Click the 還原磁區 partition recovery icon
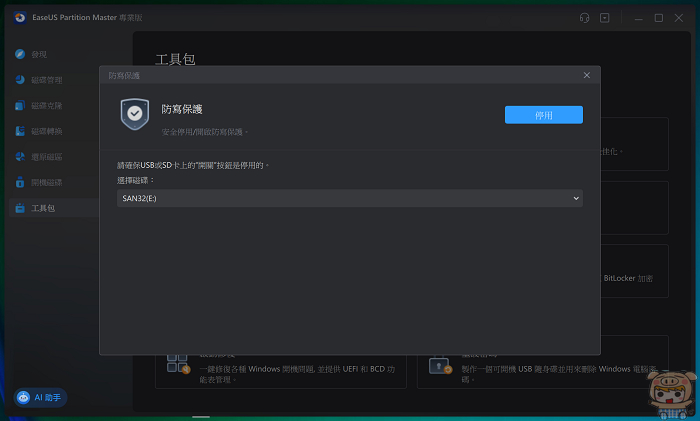This screenshot has height=421, width=700. pos(21,157)
